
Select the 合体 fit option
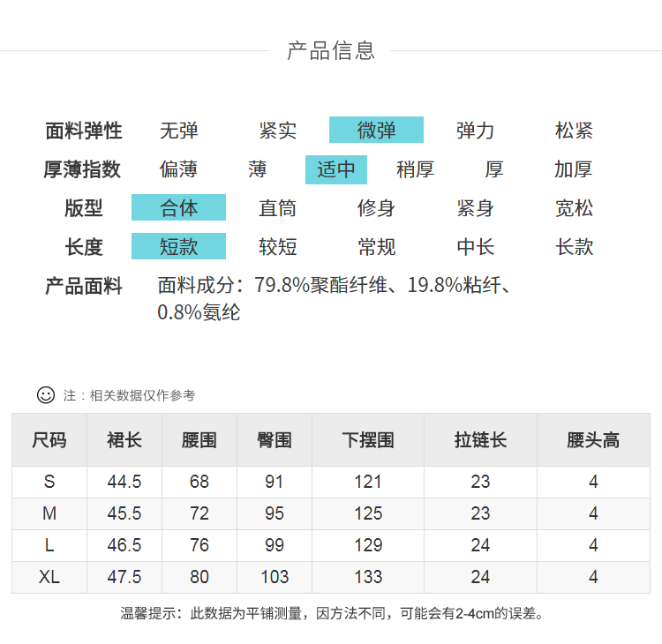(178, 208)
